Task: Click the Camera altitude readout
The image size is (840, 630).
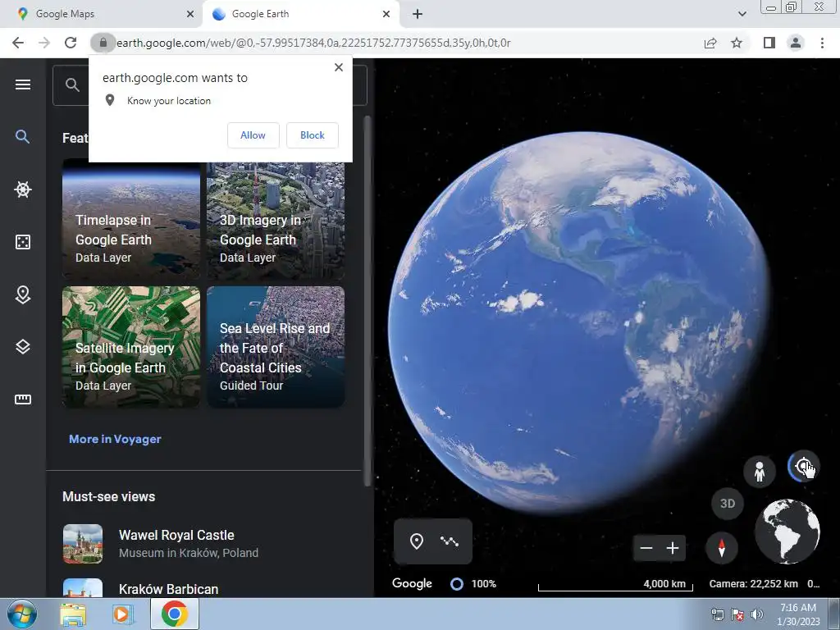Action: [754, 583]
